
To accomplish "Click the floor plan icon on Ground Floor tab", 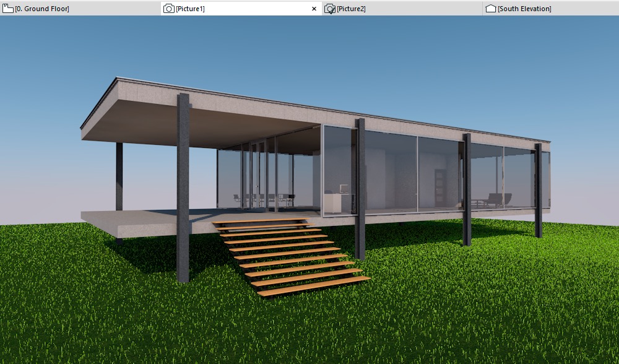I will point(8,8).
